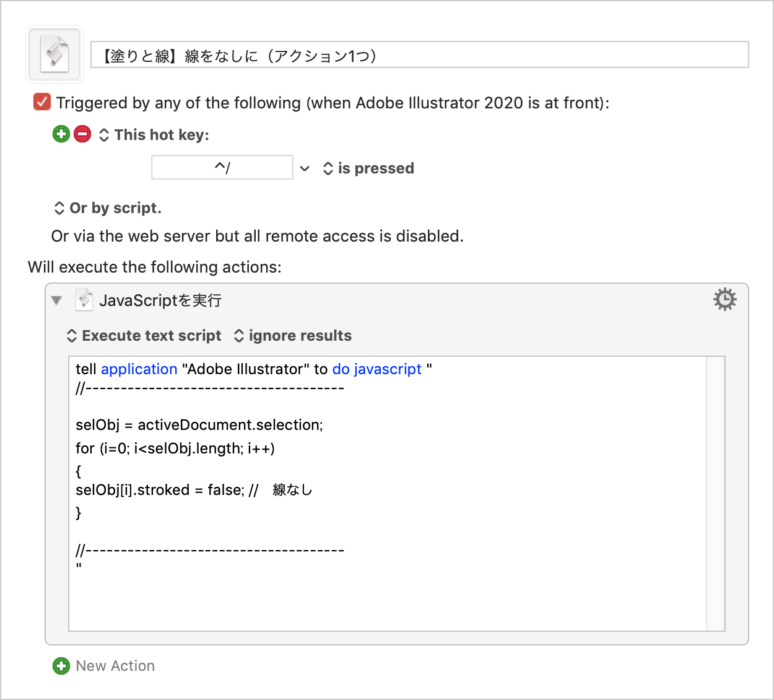
Task: Open the 'Or by script' popup
Action: (x=108, y=208)
